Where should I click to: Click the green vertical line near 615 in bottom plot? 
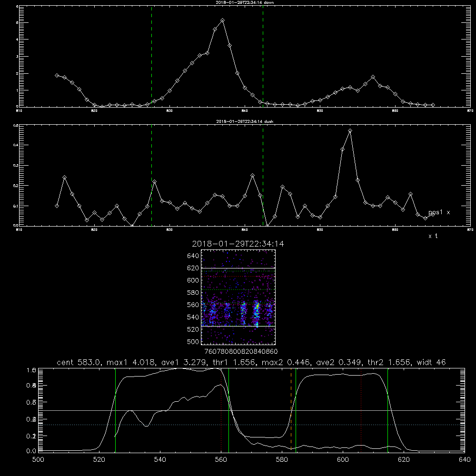[387, 410]
